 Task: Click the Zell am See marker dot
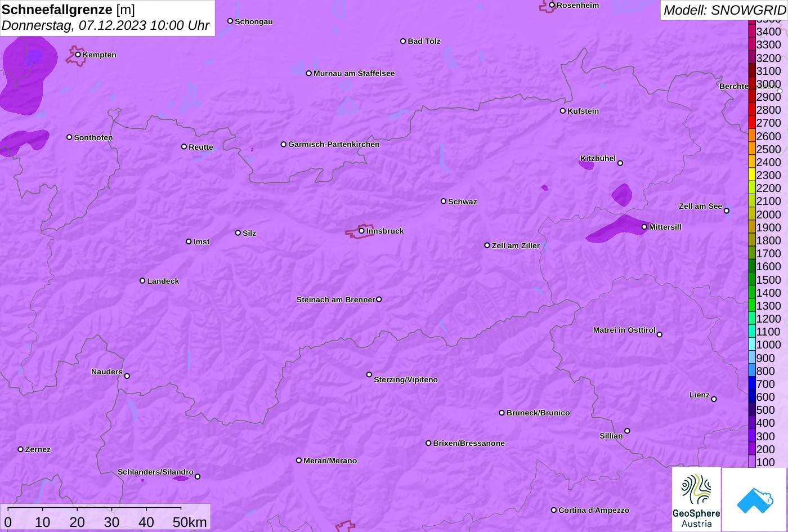tap(727, 211)
